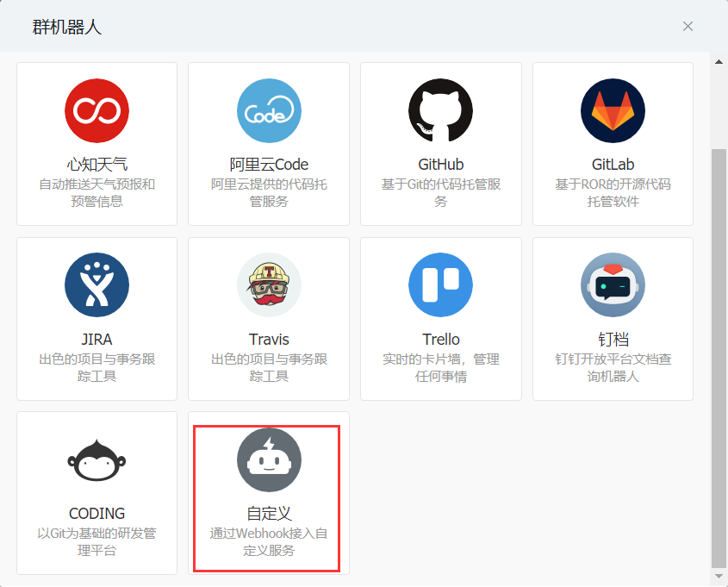Click the Travis name label
Screen dimensions: 728x587
point(269,340)
